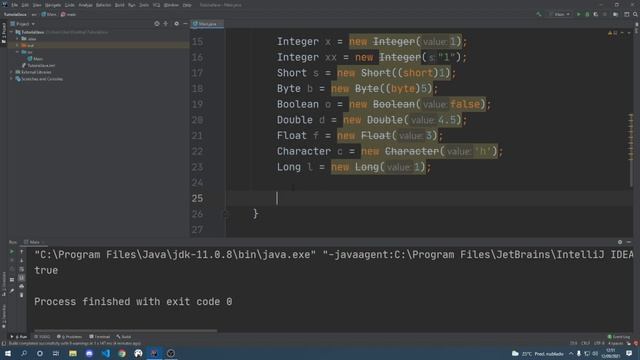Viewport: 640px width, 360px height.
Task: Open the Navigate menu
Action: coord(53,5)
